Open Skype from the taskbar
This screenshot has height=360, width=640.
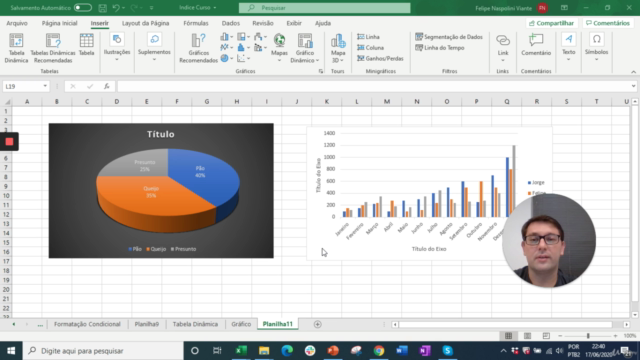coord(447,351)
